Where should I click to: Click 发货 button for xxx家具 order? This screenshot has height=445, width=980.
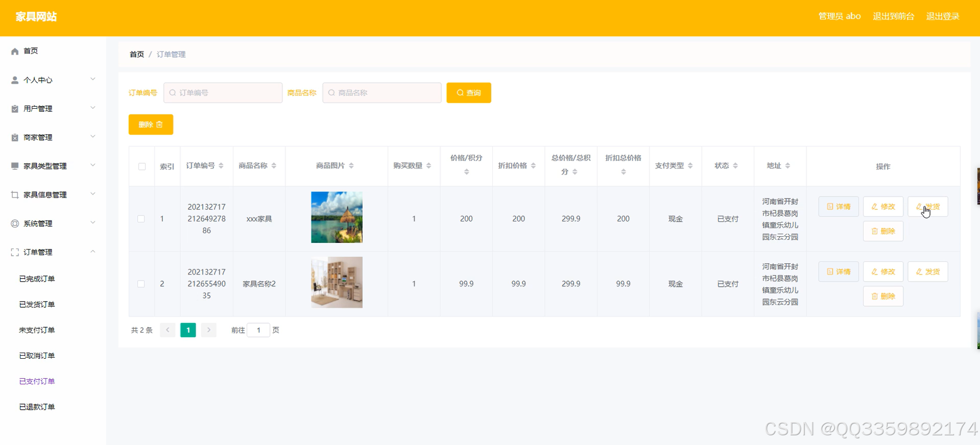coord(928,207)
